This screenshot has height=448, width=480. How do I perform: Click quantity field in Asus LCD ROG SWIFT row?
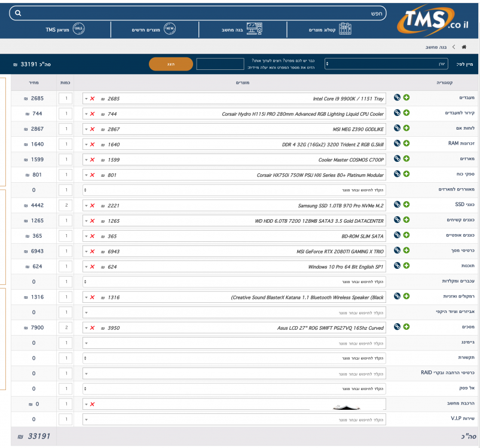pyautogui.click(x=66, y=327)
